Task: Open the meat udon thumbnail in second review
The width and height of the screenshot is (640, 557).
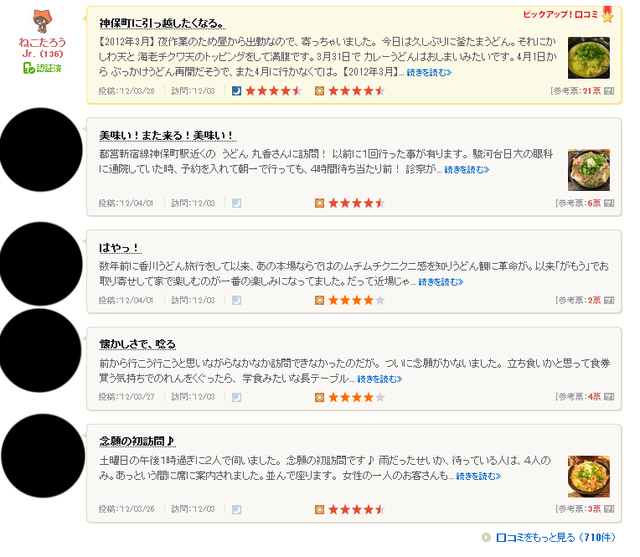Action: (x=589, y=170)
